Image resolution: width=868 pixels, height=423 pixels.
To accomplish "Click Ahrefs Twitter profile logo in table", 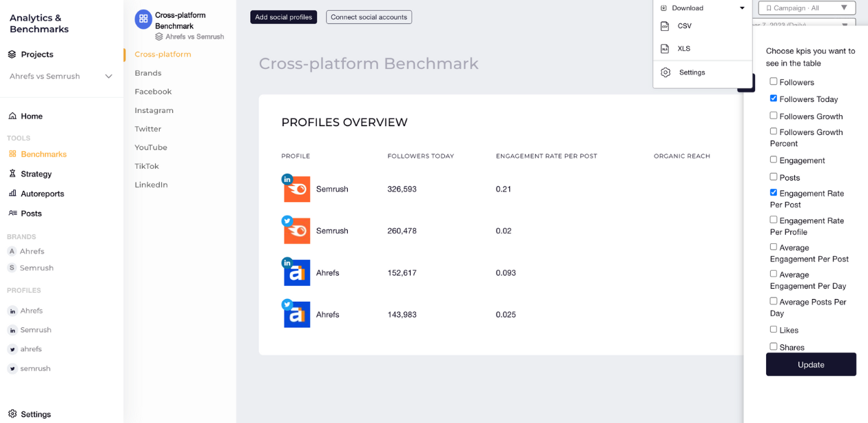I will [297, 315].
